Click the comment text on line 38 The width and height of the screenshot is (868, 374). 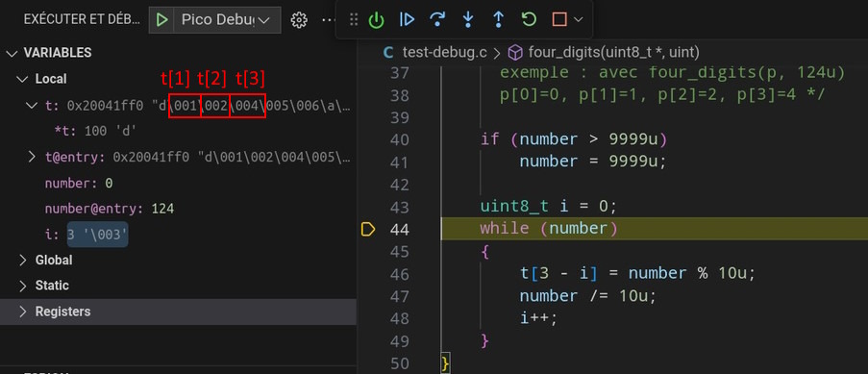click(662, 95)
